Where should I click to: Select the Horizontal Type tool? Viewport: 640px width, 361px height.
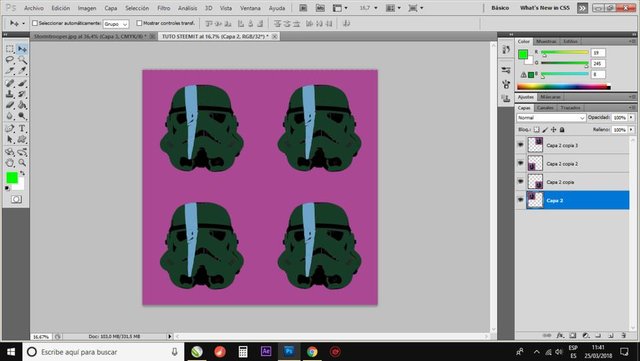pos(22,129)
